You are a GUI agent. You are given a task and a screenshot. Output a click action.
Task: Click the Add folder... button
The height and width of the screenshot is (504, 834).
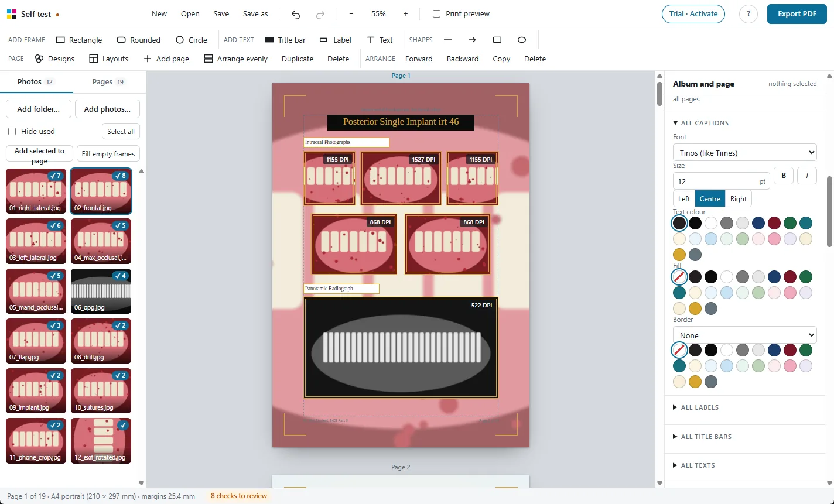(39, 109)
